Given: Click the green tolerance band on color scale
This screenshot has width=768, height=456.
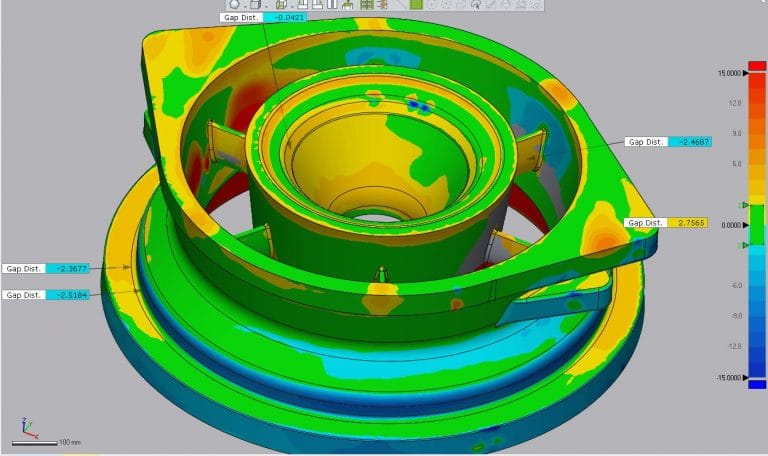Looking at the screenshot, I should (757, 225).
